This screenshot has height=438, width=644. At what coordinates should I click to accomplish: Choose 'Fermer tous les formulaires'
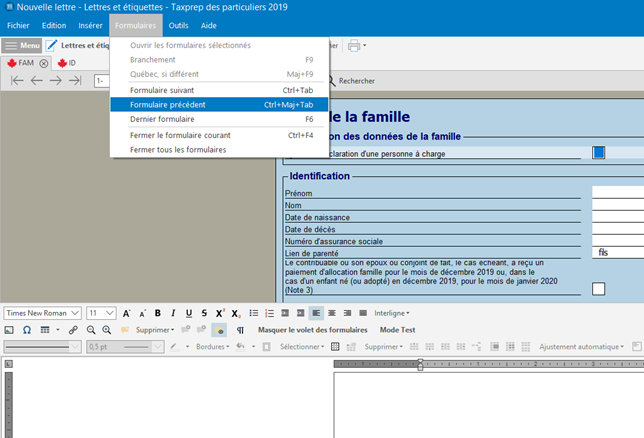click(177, 150)
